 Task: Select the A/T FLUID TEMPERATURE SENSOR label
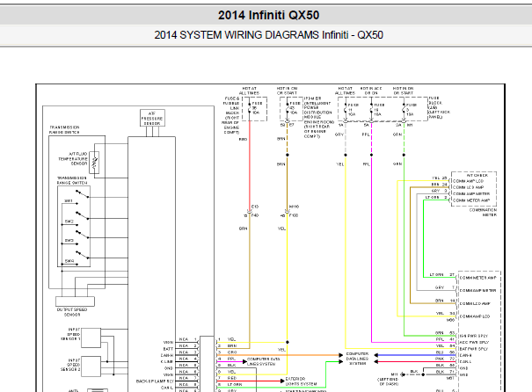tap(73, 159)
